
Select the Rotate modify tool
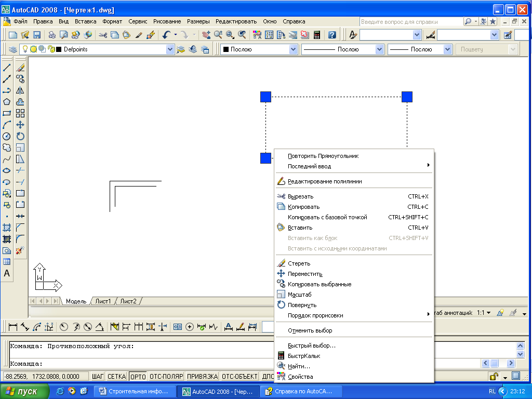[x=20, y=137]
